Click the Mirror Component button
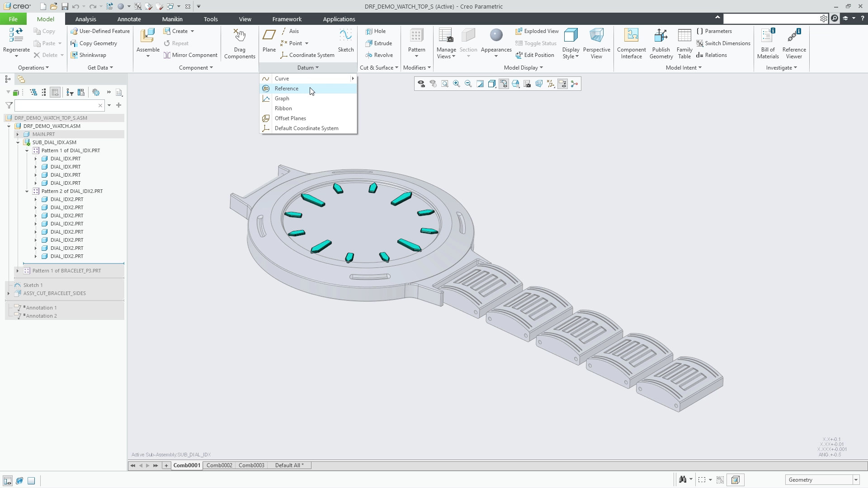This screenshot has height=488, width=868. coord(190,55)
